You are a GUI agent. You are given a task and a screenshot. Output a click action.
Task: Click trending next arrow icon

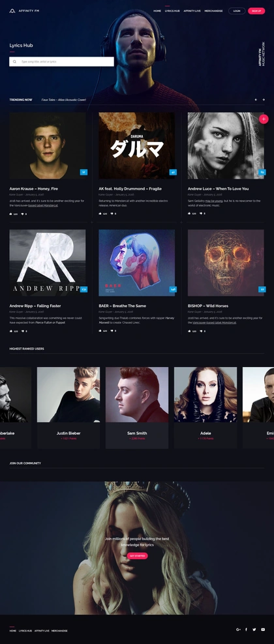click(x=264, y=100)
